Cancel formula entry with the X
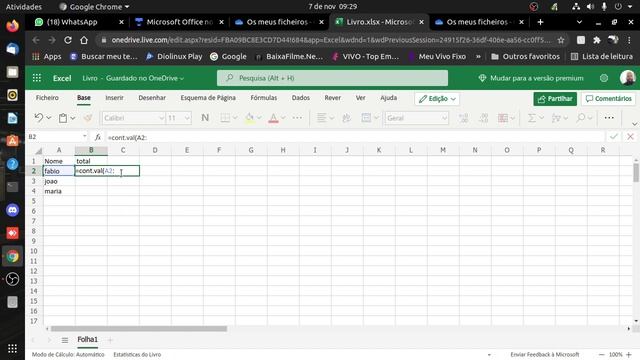The image size is (640, 360). point(630,137)
